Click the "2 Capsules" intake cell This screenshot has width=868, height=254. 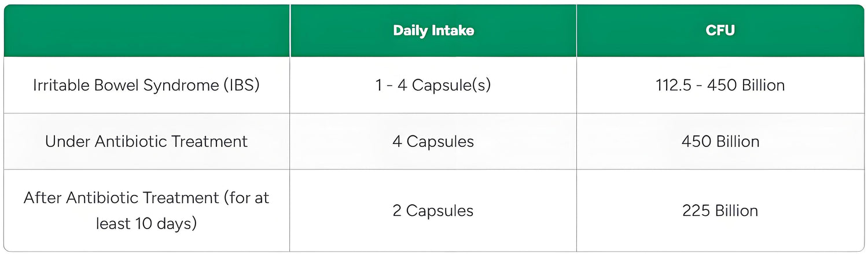pos(433,211)
